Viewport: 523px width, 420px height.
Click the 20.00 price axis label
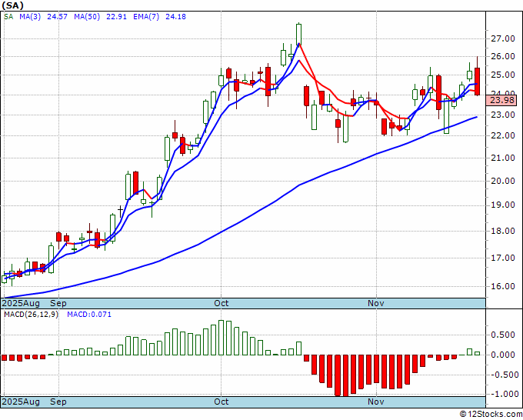click(503, 181)
